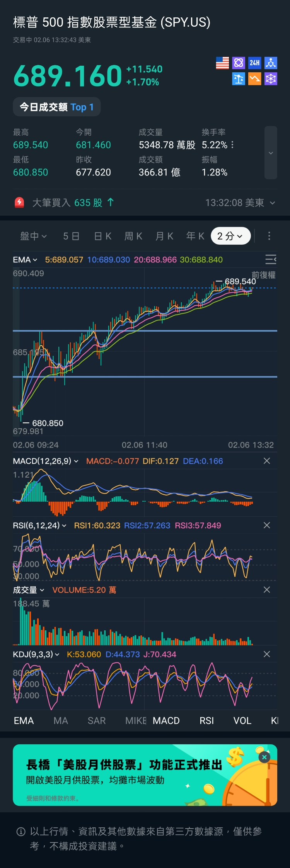This screenshot has height=868, width=290.
Task: Expand the quote details chevron panel
Action: (271, 153)
